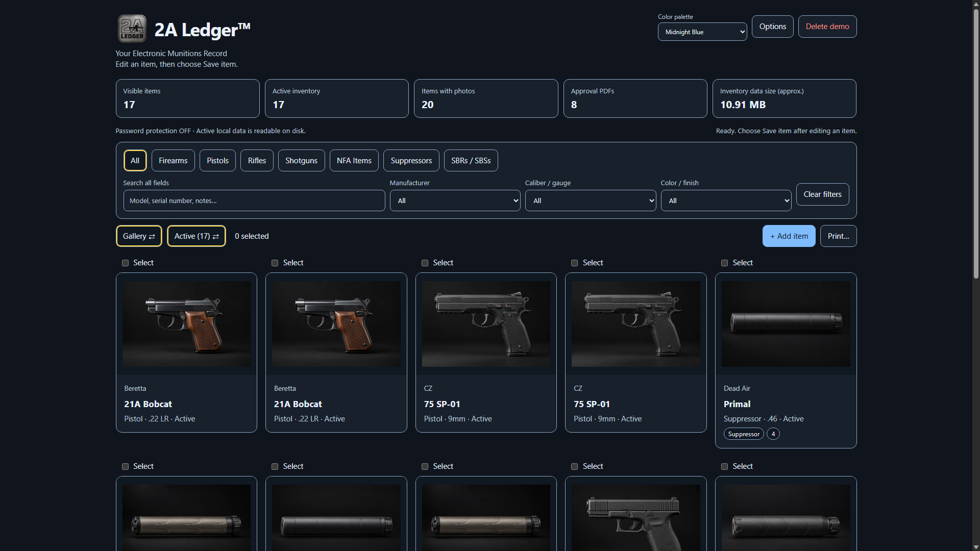Click the scrollbar up arrow

976,4
